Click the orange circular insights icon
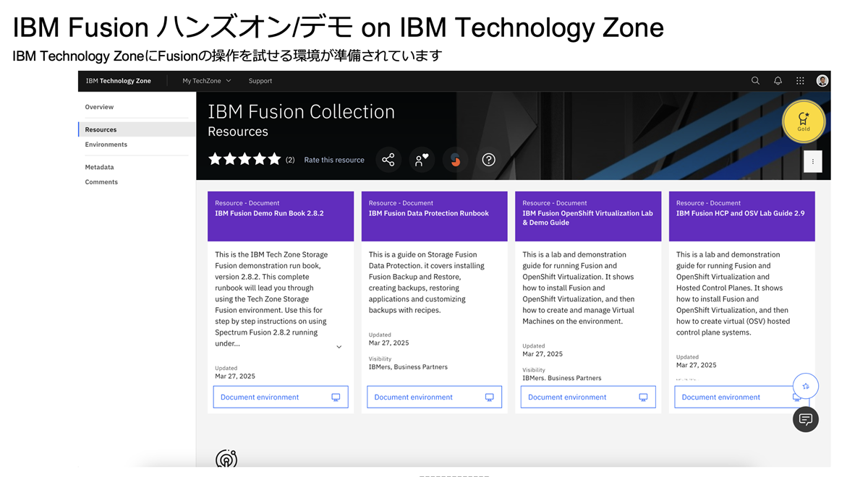 (455, 160)
